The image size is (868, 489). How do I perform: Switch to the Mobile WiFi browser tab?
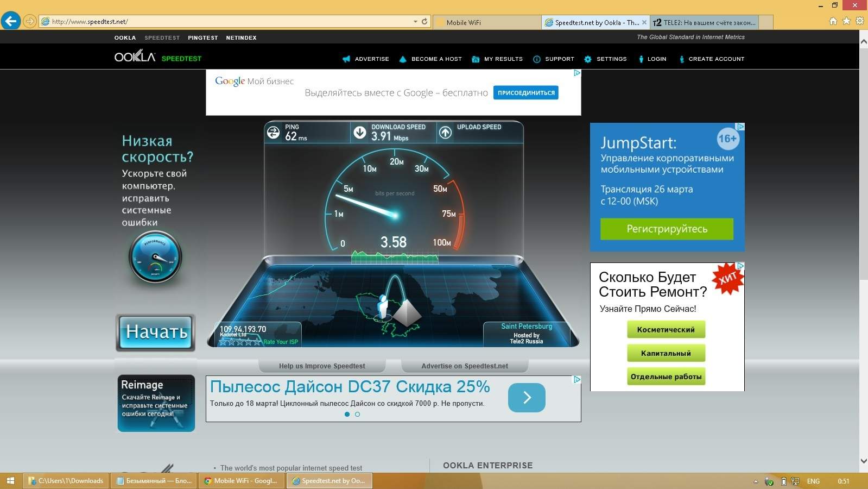[489, 22]
